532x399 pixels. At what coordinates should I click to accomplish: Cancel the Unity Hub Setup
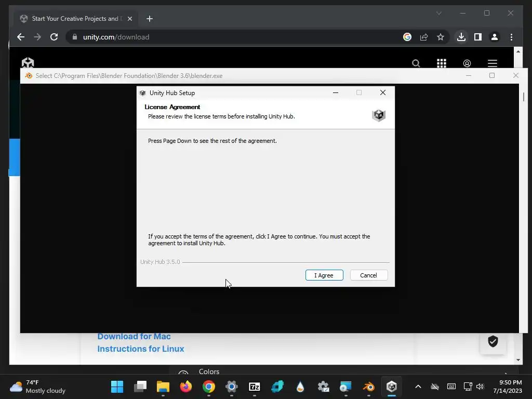tap(368, 275)
